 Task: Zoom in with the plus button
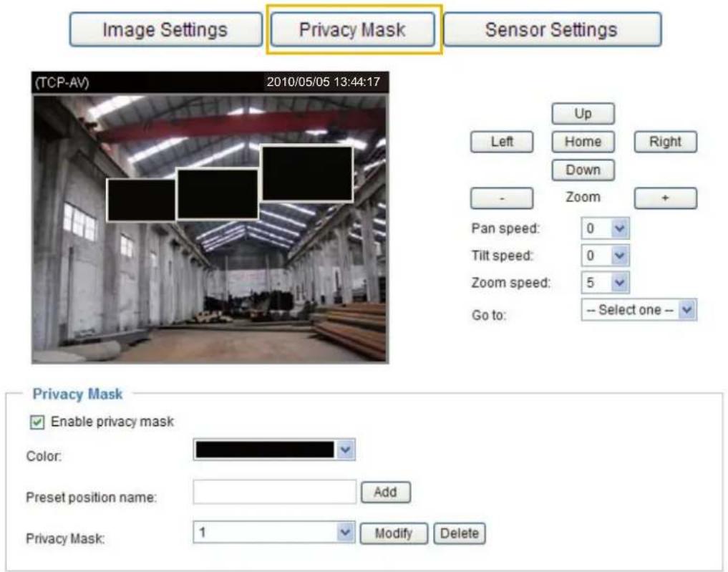click(665, 198)
